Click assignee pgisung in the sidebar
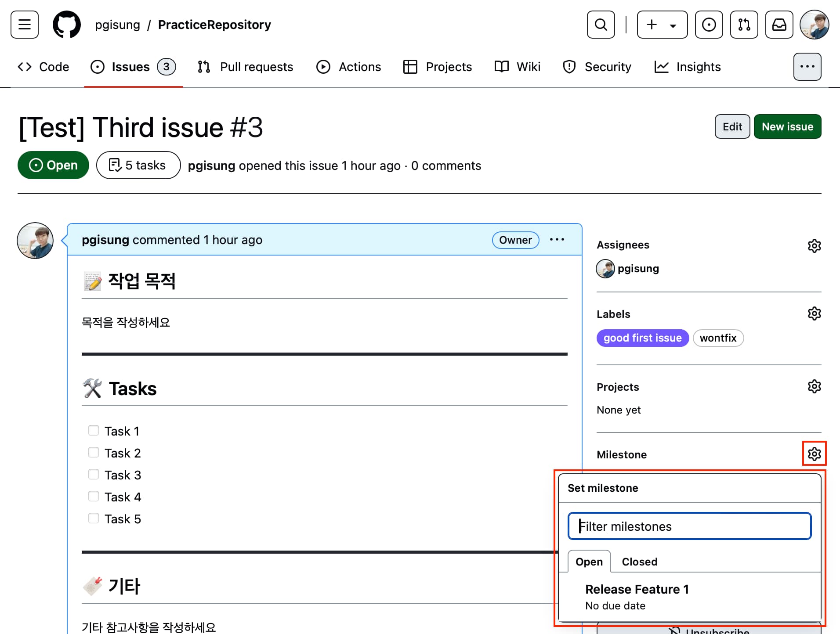The width and height of the screenshot is (840, 634). (x=638, y=269)
